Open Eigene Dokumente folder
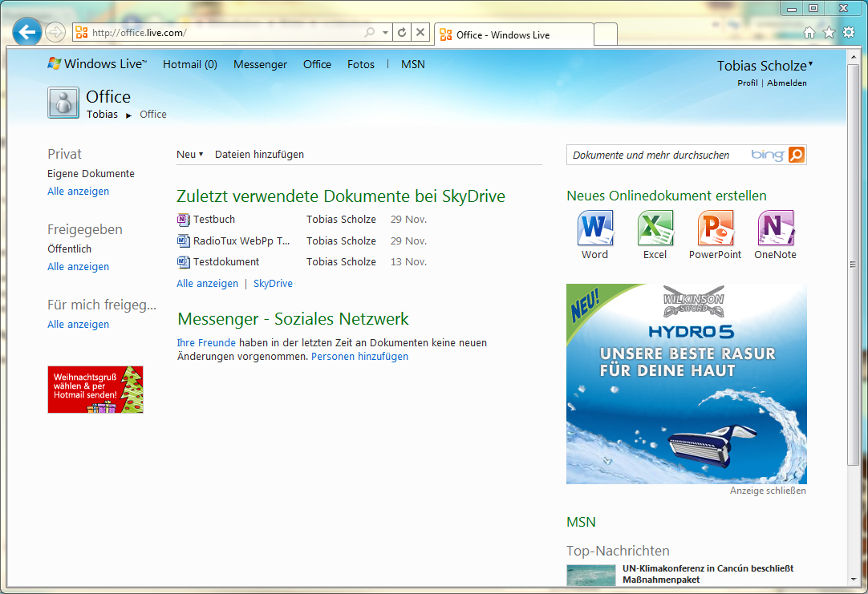868x594 pixels. tap(91, 174)
